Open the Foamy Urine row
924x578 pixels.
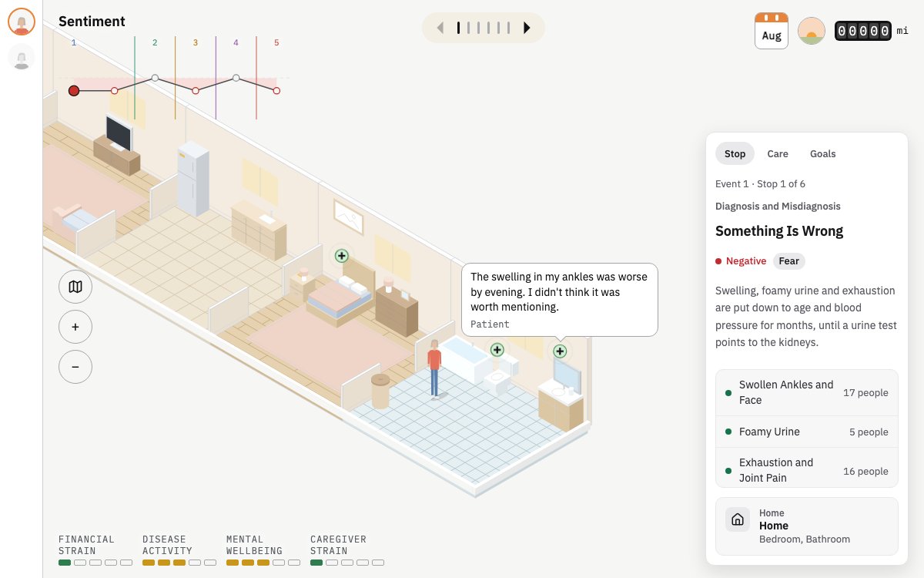point(807,432)
